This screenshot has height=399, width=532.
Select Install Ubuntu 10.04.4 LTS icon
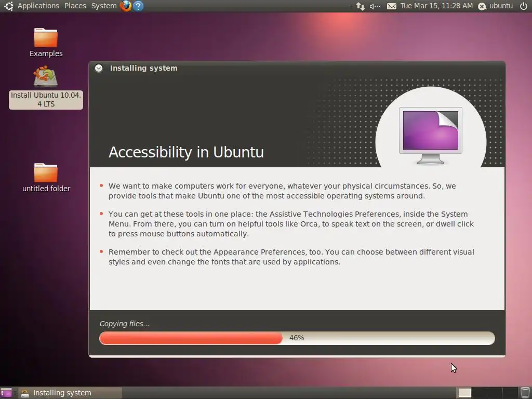coord(46,87)
